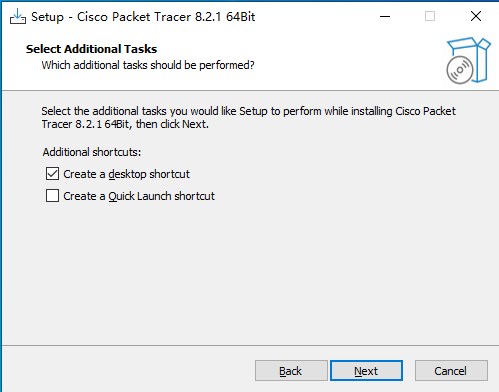
Task: Enable the Quick Launch shortcut checkbox
Action: 52,196
